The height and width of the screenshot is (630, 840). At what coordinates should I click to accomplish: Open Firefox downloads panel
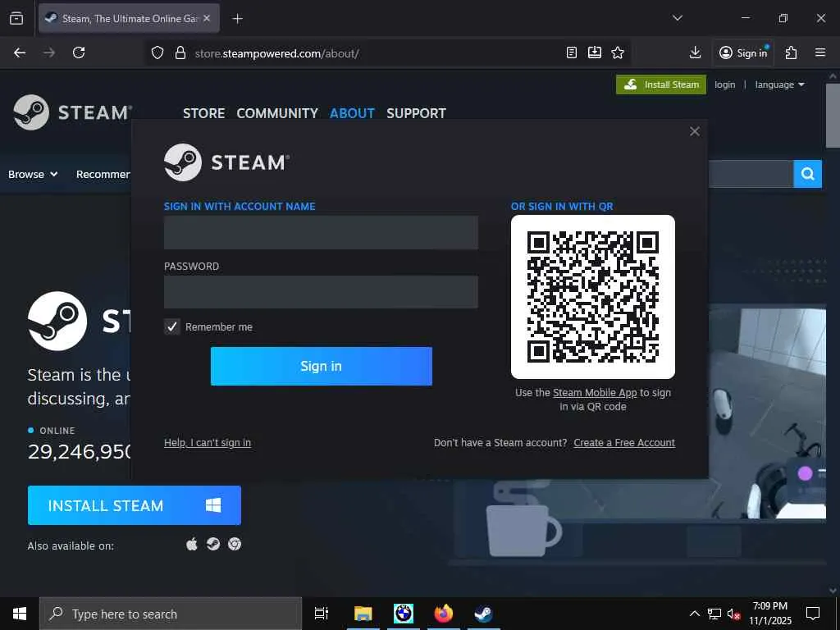(x=695, y=52)
